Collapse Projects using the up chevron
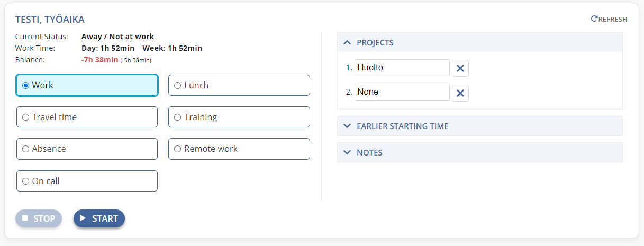 [347, 42]
